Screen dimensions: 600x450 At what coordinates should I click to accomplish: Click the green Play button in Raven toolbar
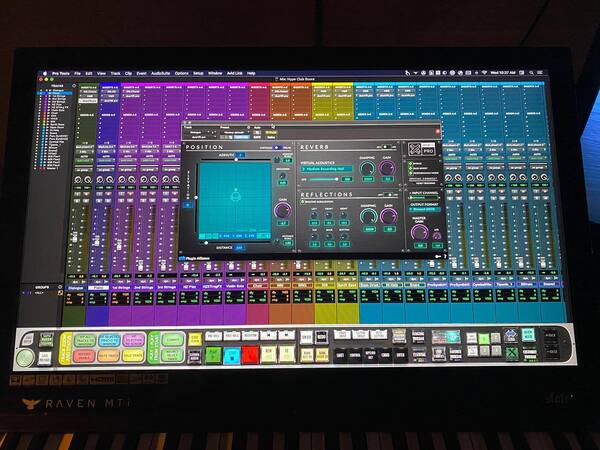(x=213, y=355)
